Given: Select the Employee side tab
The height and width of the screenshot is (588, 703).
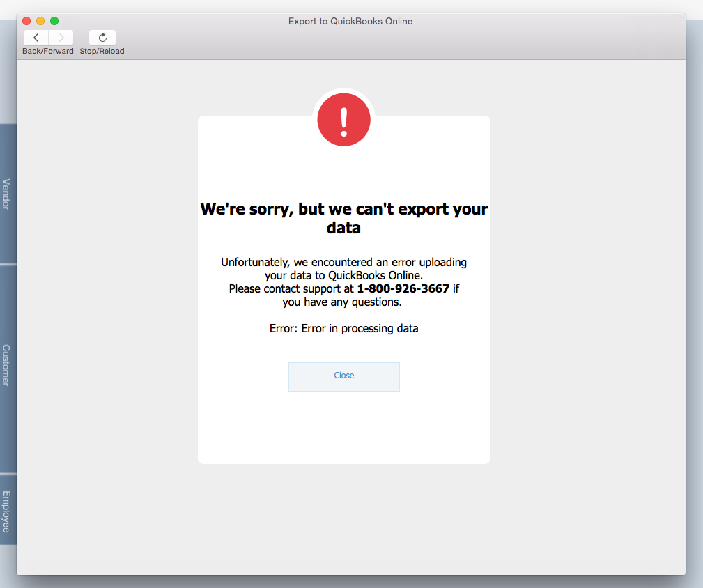Looking at the screenshot, I should click(x=7, y=511).
